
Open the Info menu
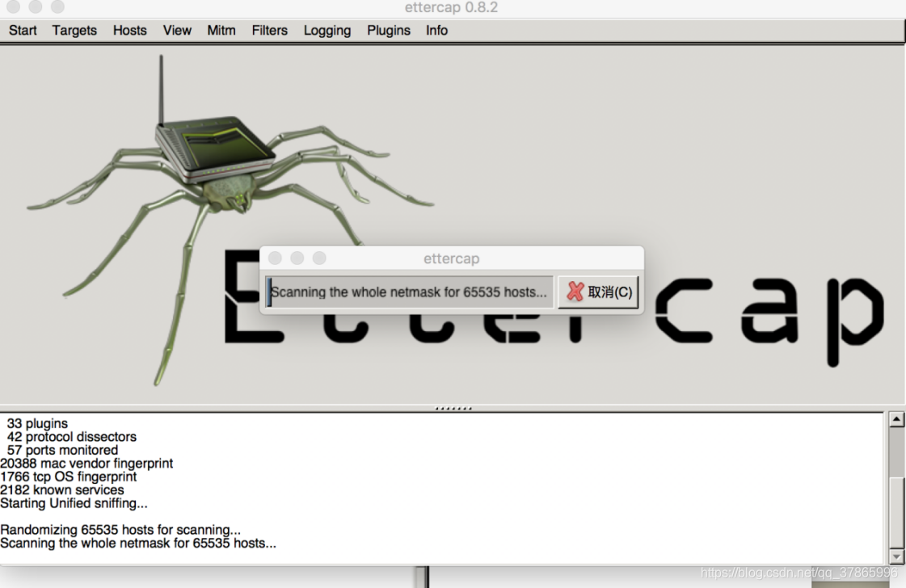pyautogui.click(x=436, y=30)
